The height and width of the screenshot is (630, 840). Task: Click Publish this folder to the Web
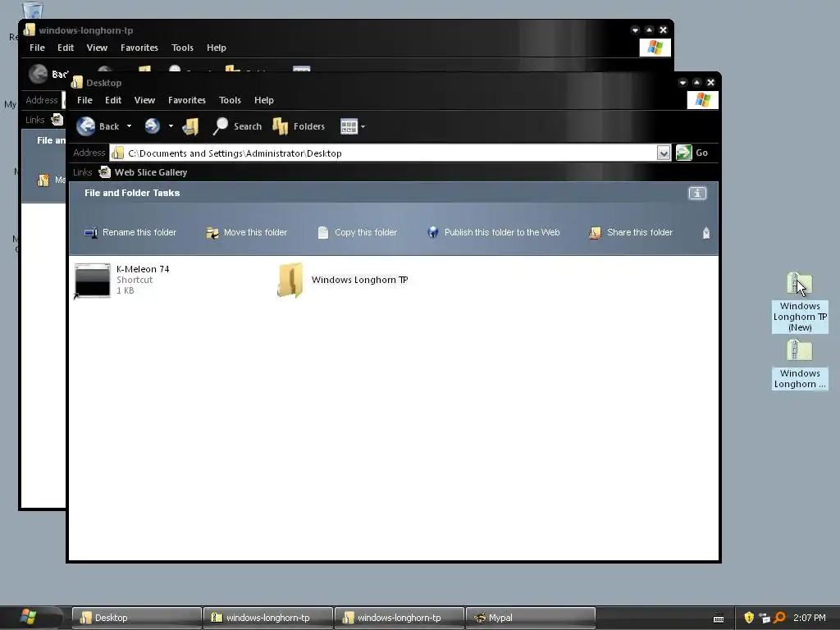tap(493, 232)
